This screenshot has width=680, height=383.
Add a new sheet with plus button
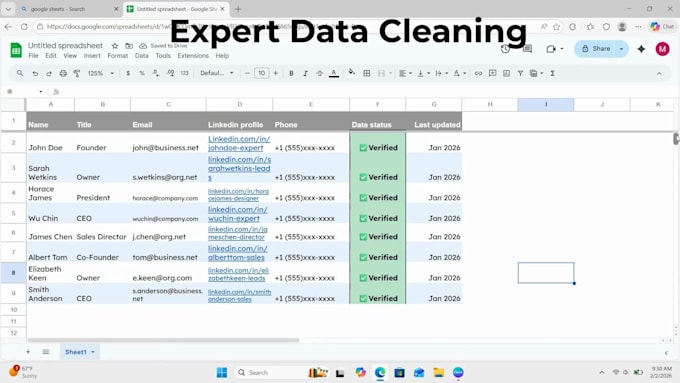click(x=28, y=352)
